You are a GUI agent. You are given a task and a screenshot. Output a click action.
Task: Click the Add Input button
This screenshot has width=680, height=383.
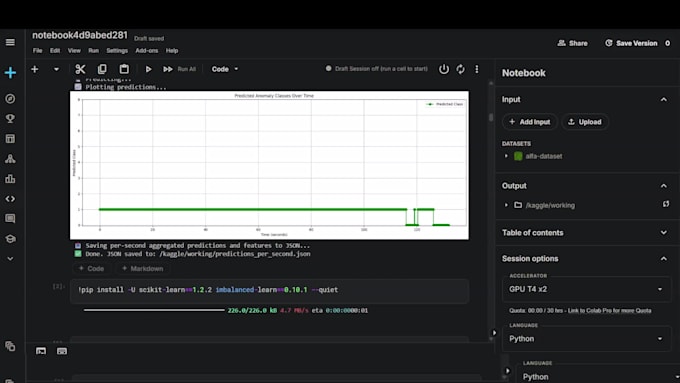click(530, 122)
